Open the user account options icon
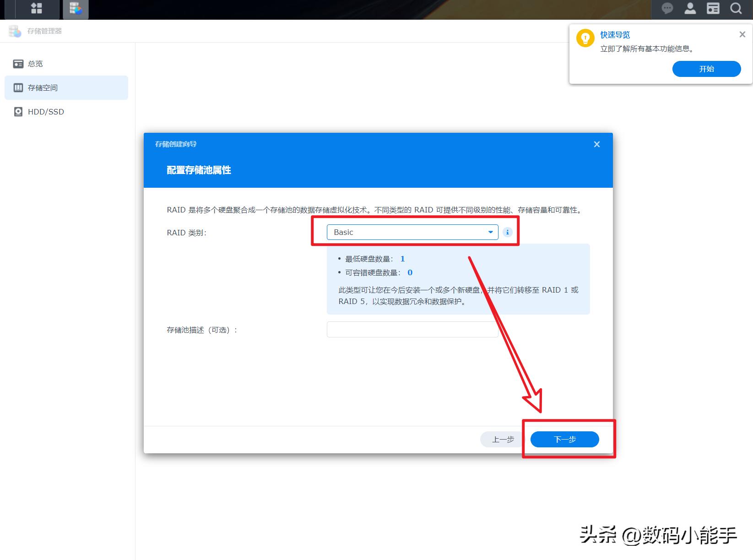The image size is (753, 560). (690, 8)
